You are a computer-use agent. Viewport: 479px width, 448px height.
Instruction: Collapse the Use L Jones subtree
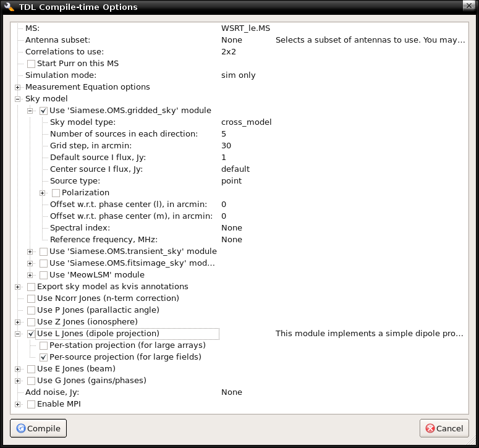pos(18,334)
